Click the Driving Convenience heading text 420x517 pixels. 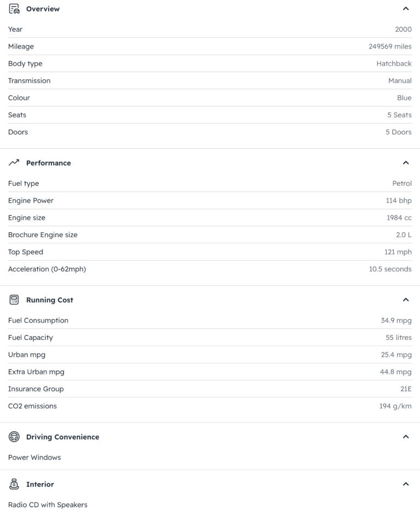(63, 437)
